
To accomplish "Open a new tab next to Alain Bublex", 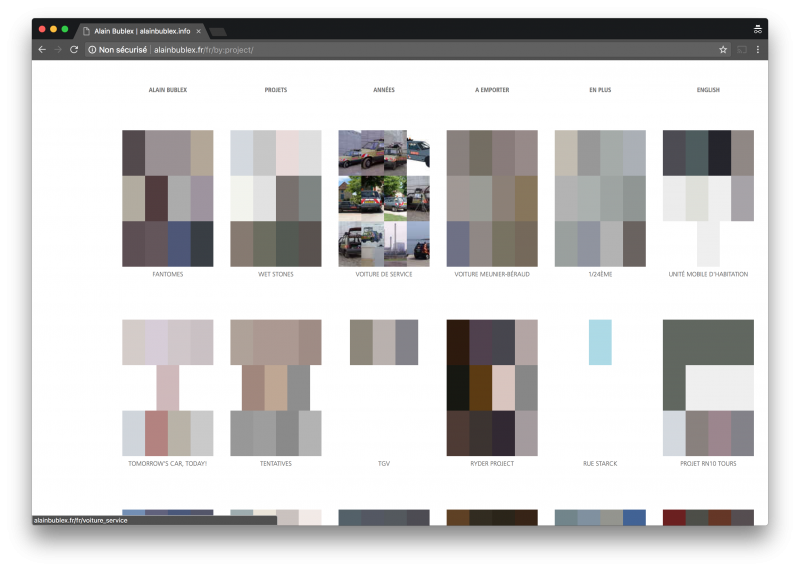I will point(218,32).
